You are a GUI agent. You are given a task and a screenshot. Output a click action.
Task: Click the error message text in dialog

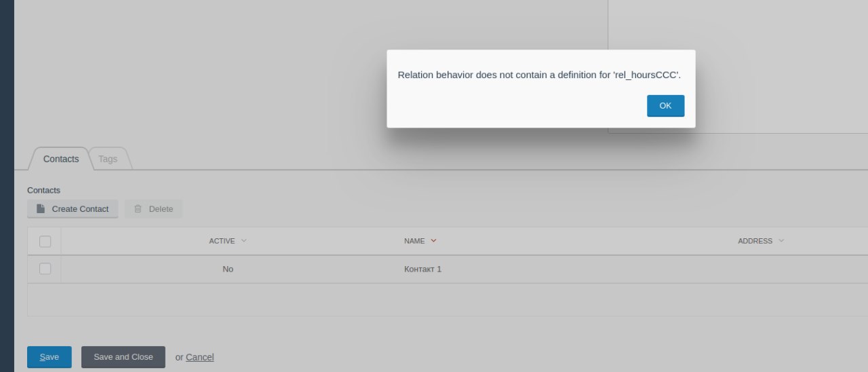(539, 75)
